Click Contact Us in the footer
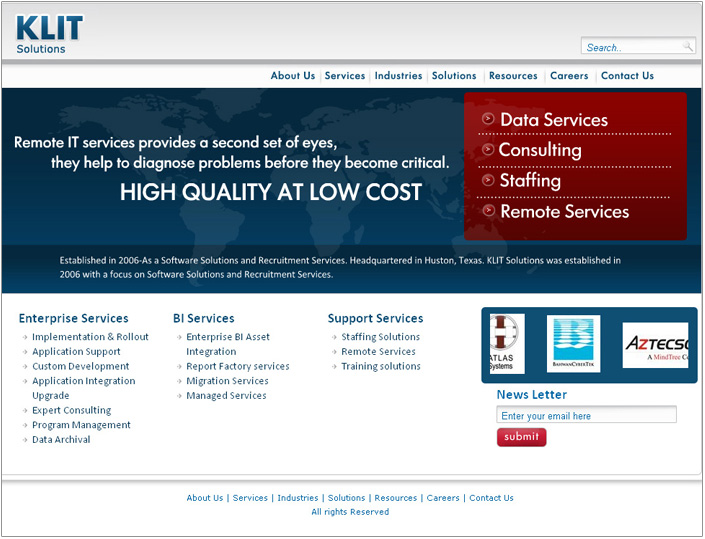 [491, 498]
